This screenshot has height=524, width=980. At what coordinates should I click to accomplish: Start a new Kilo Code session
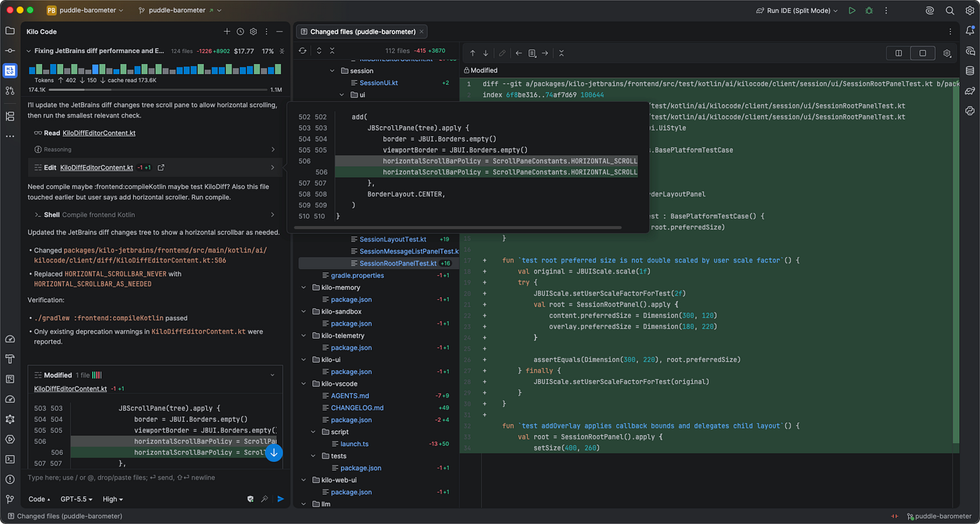click(x=227, y=32)
